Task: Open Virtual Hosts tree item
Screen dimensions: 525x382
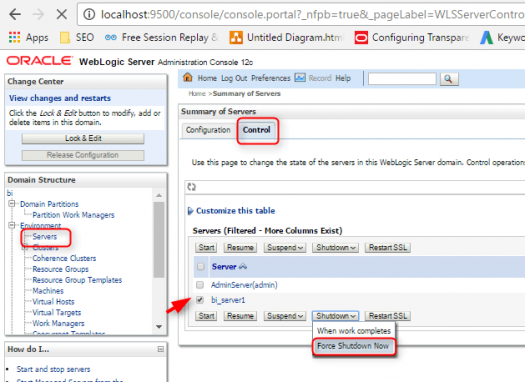Action: click(53, 302)
